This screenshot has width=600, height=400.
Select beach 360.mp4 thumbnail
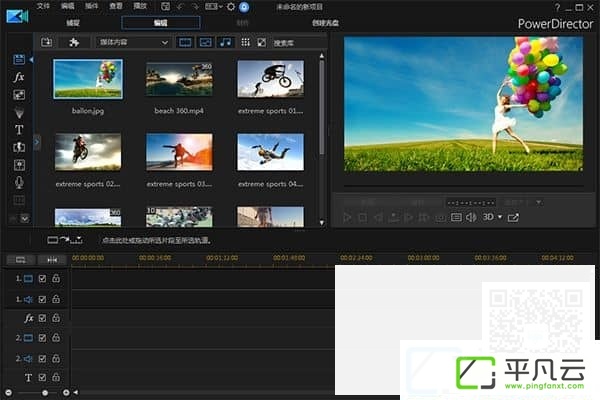point(179,79)
